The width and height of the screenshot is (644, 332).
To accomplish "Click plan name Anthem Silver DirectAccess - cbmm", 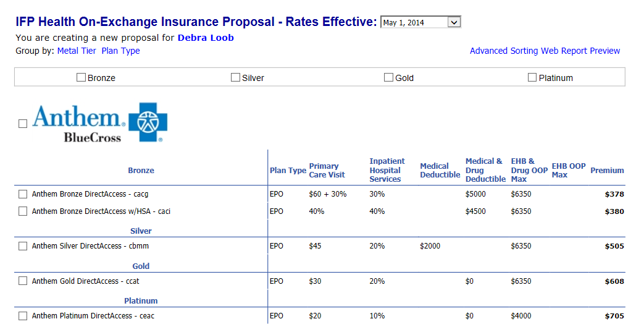I will click(90, 246).
